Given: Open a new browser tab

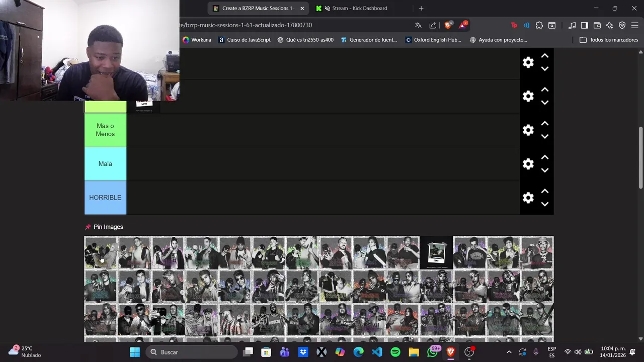Looking at the screenshot, I should coord(421,8).
